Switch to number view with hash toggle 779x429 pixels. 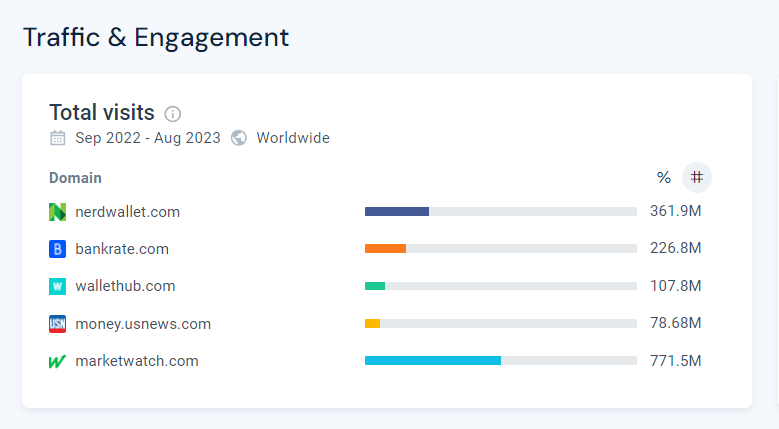coord(697,177)
